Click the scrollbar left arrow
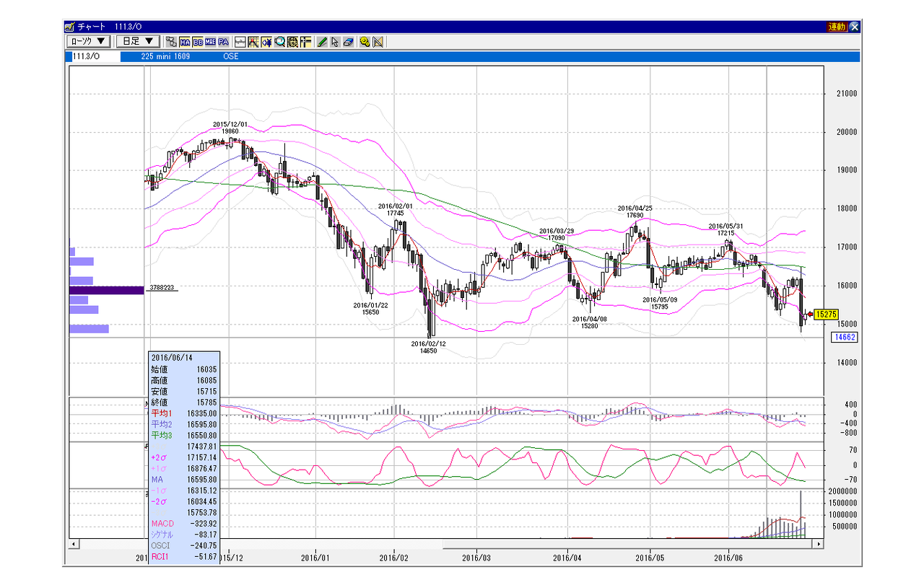This screenshot has width=924, height=585. click(x=73, y=544)
